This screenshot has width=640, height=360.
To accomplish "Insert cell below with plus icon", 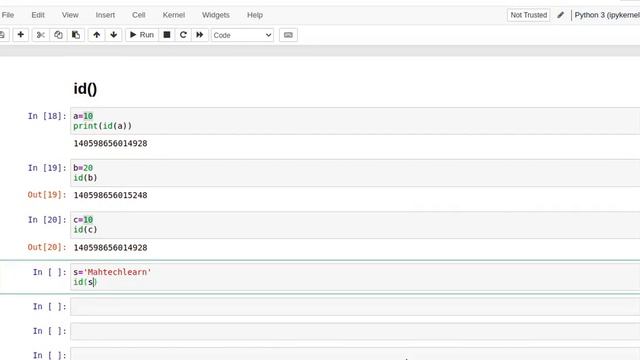I will tap(20, 35).
